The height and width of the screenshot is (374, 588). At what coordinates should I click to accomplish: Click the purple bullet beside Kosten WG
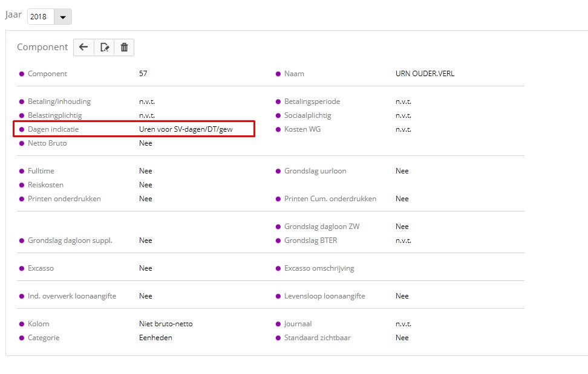pos(278,129)
